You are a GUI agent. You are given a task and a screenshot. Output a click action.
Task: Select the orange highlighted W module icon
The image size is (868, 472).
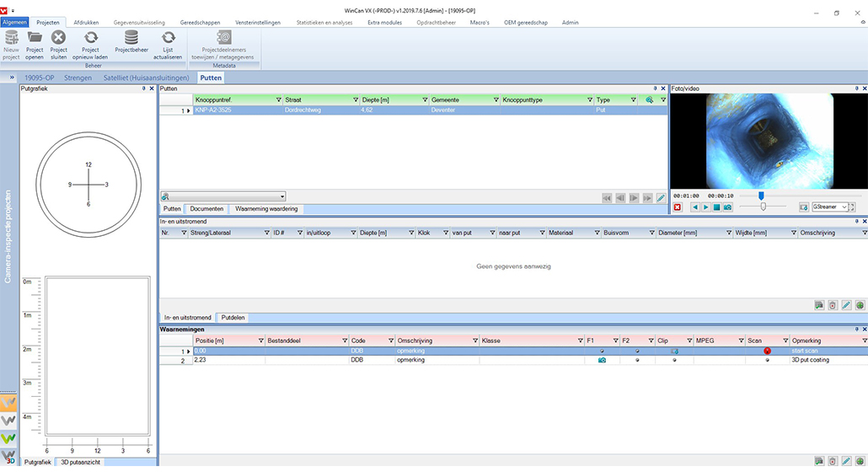click(x=8, y=402)
